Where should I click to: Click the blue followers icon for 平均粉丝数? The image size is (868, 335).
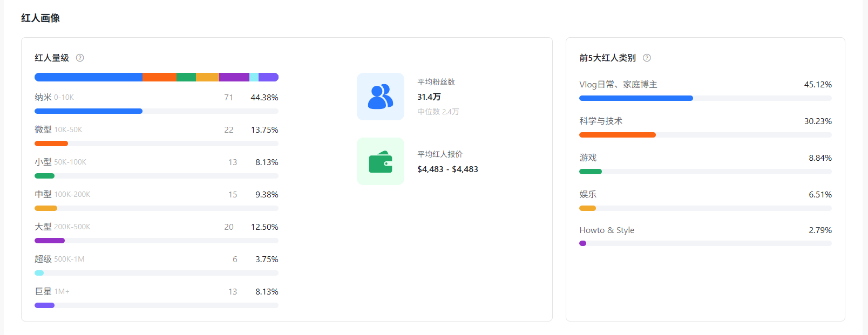381,97
